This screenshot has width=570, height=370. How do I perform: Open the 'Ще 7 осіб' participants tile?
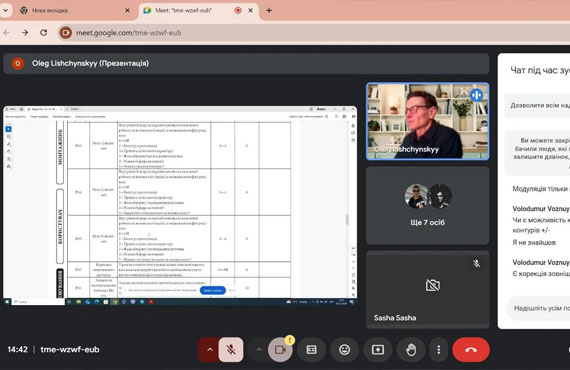(428, 206)
